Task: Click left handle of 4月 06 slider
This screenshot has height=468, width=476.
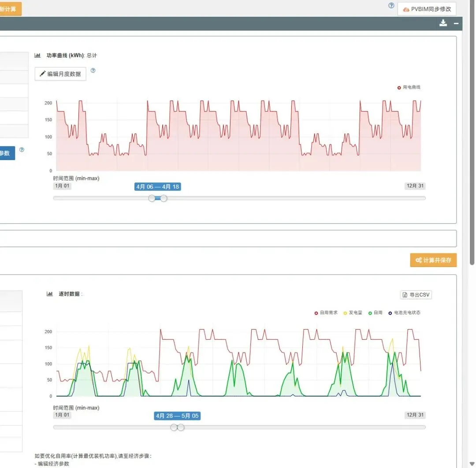Action: click(152, 198)
